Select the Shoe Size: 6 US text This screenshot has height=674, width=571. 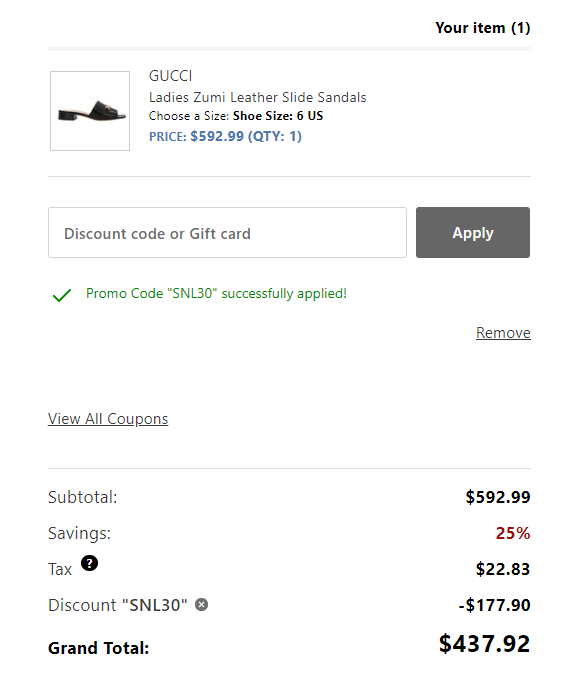point(278,116)
